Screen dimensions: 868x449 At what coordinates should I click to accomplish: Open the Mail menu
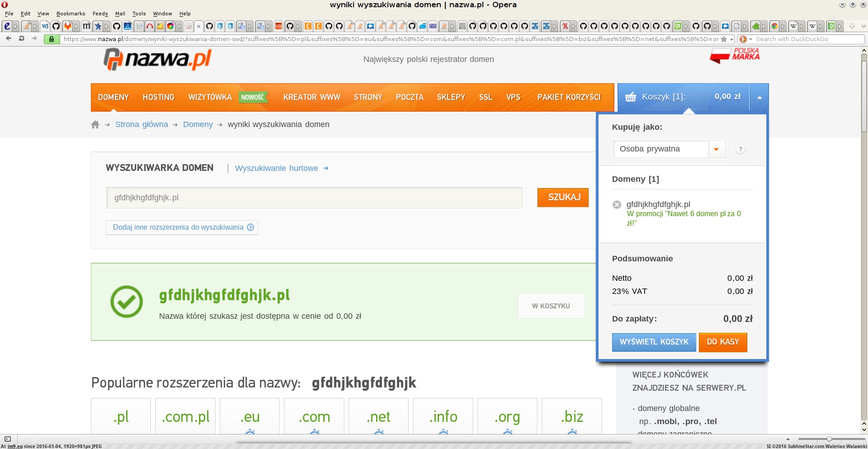(120, 14)
